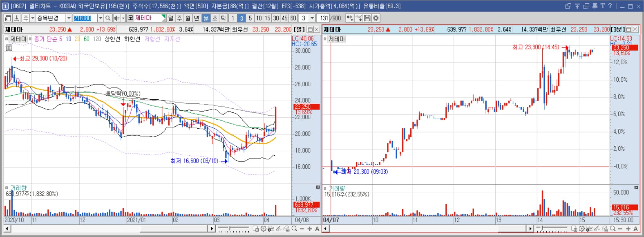
Task: Click the T font icon in title bar
Action: click(603, 6)
